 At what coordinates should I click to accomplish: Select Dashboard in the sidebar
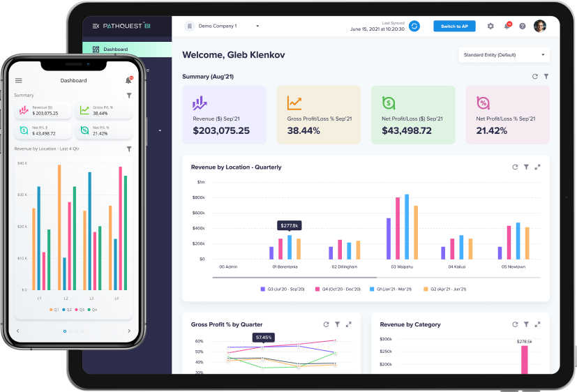(x=115, y=50)
